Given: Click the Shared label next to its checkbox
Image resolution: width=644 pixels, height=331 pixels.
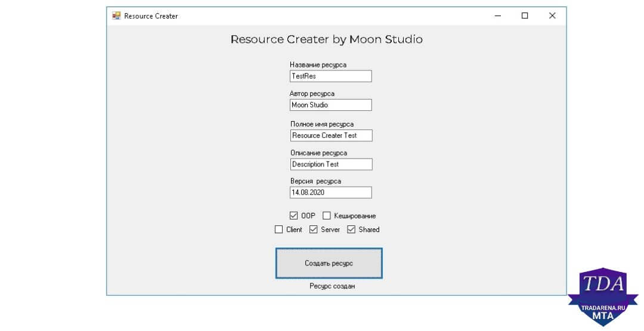Looking at the screenshot, I should click(x=369, y=230).
